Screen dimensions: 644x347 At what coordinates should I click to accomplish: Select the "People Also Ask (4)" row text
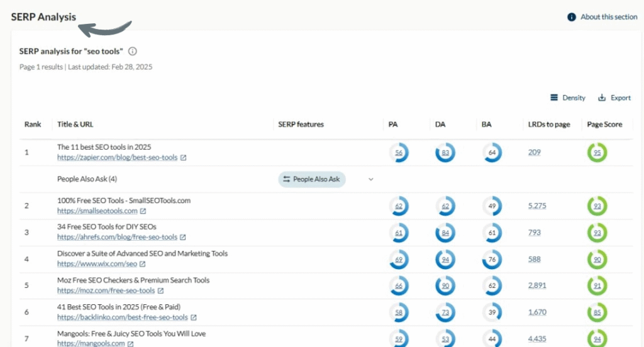click(x=87, y=179)
